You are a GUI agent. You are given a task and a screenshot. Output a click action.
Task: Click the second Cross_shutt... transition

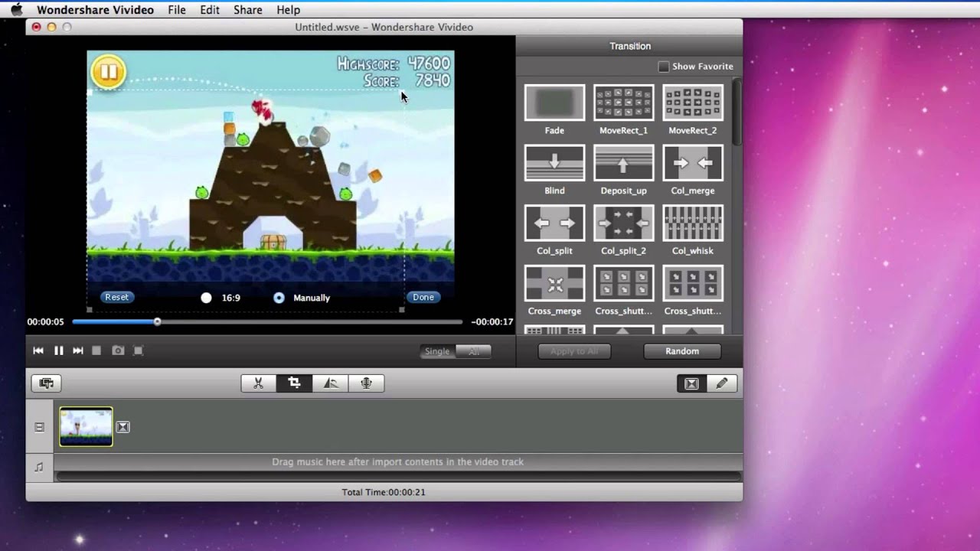pos(692,284)
